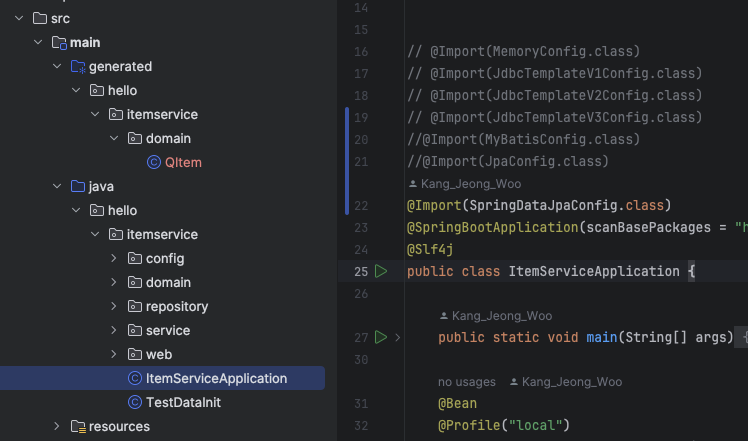This screenshot has height=441, width=748.
Task: Click the domain package icon under java
Action: click(x=135, y=283)
